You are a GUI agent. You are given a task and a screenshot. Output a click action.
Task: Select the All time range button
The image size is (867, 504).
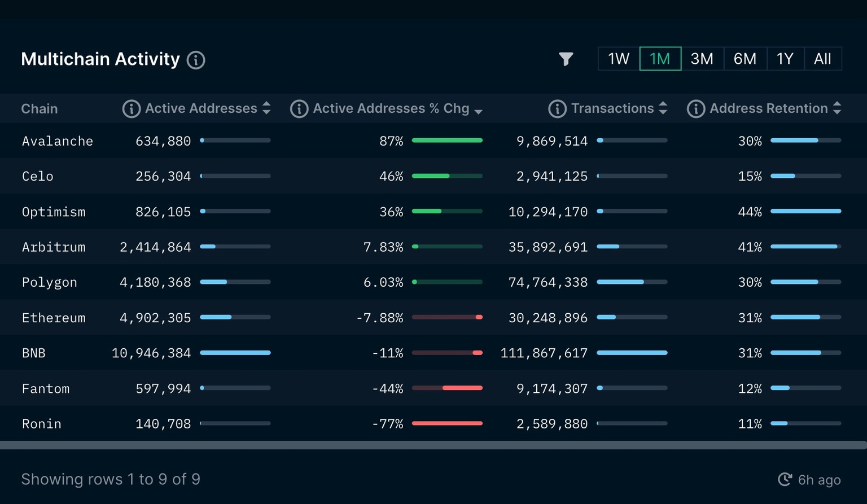(x=822, y=59)
